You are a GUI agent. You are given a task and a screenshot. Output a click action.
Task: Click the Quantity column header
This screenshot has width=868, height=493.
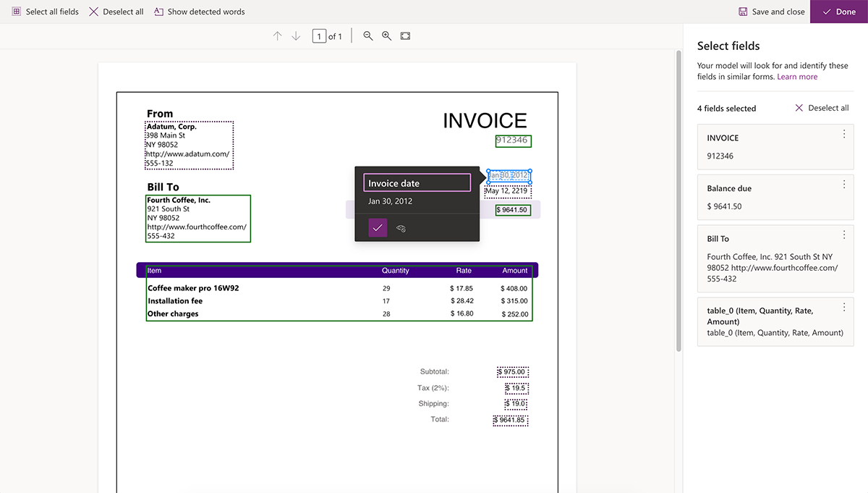click(x=395, y=271)
